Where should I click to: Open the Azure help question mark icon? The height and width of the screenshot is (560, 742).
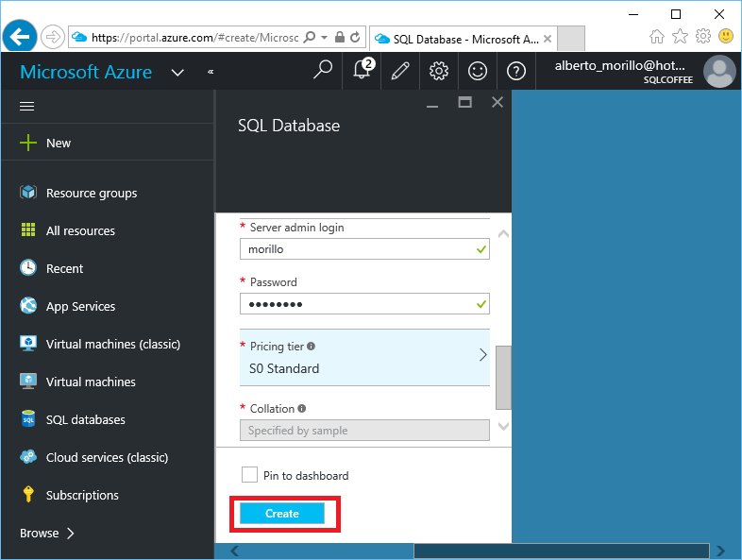coord(516,71)
